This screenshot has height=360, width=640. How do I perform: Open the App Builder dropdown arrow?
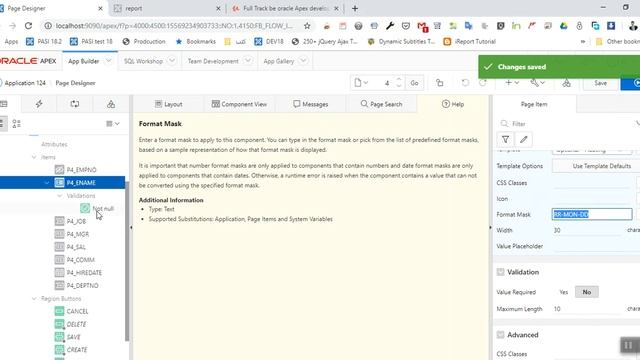click(109, 61)
